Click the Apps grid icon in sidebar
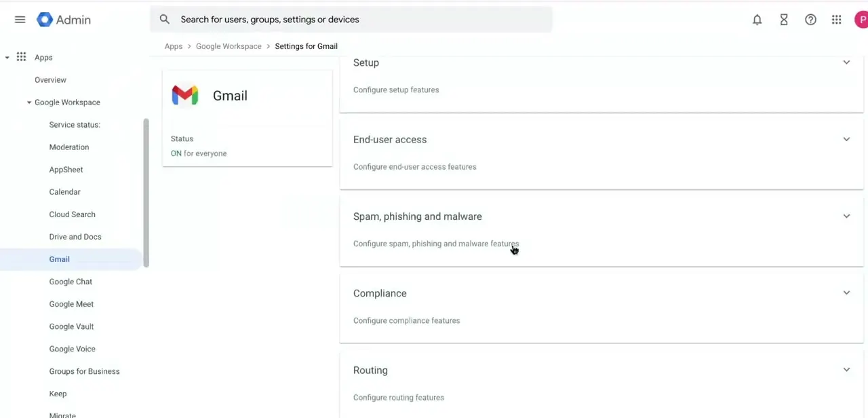The image size is (868, 418). pos(21,57)
